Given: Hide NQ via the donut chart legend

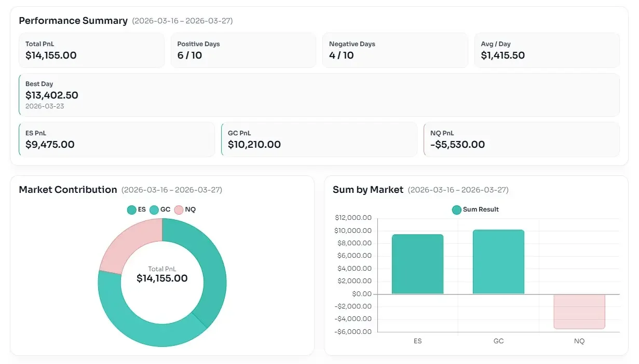Looking at the screenshot, I should point(185,209).
